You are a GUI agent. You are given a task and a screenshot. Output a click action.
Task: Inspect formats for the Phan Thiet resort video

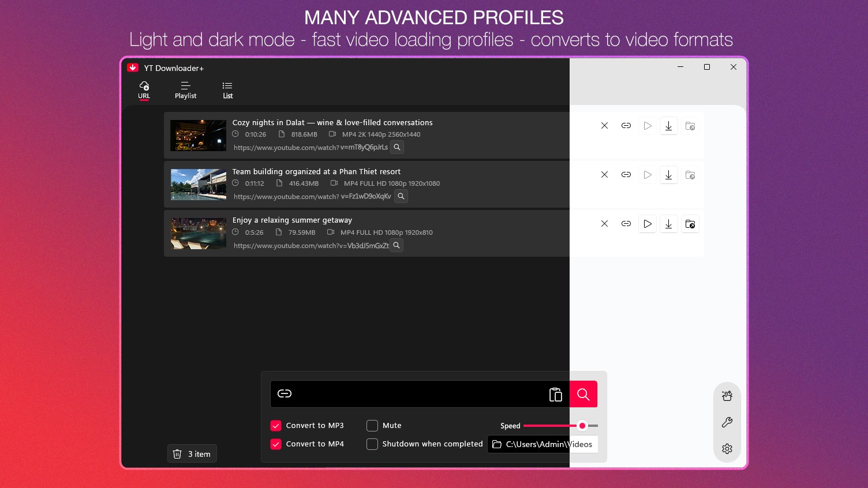pos(401,196)
